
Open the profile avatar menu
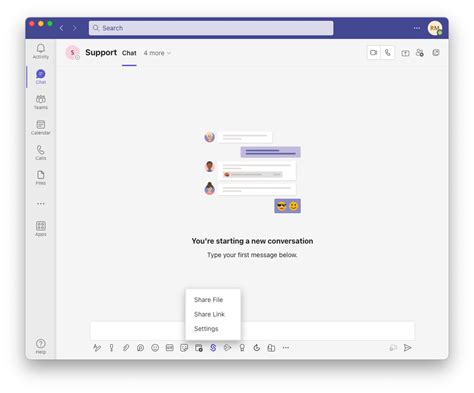(435, 28)
